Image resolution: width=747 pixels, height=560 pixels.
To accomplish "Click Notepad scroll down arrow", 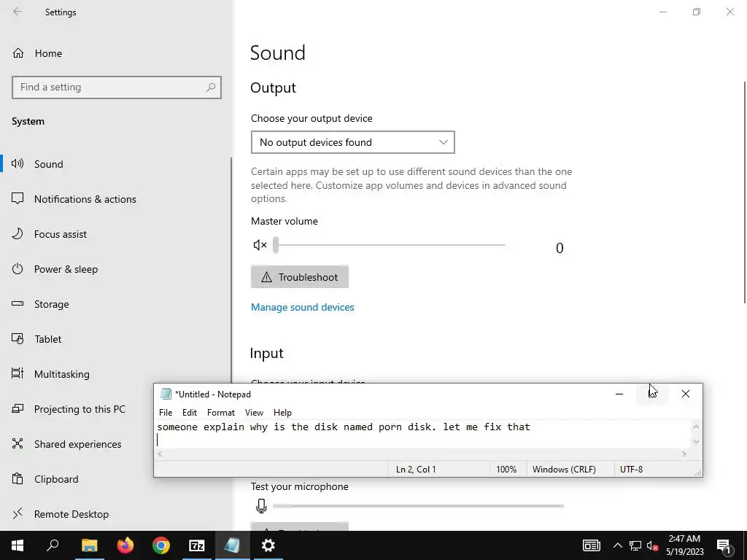I will 696,442.
